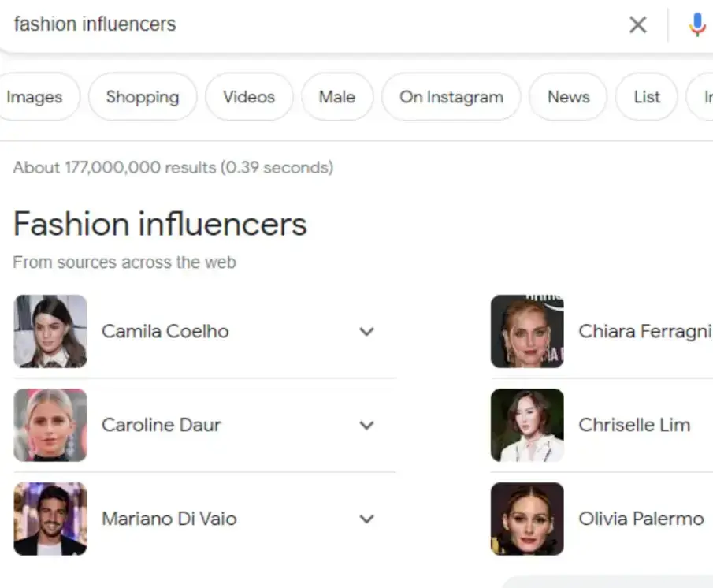This screenshot has height=588, width=713.
Task: Apply the On Instagram filter chip
Action: tap(451, 97)
